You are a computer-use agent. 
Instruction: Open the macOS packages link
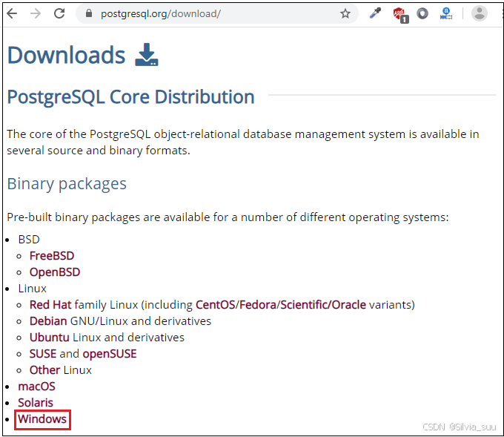click(36, 386)
